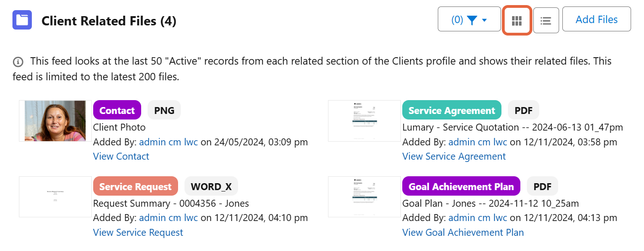Click the WORD_X file type badge
Screen dimensions: 644x251
coord(211,186)
